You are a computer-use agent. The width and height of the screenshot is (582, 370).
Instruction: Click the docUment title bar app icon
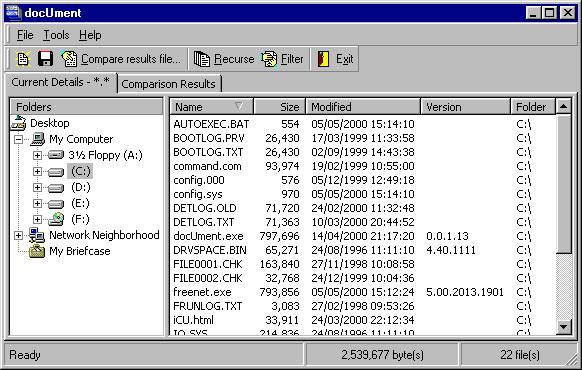coord(13,13)
